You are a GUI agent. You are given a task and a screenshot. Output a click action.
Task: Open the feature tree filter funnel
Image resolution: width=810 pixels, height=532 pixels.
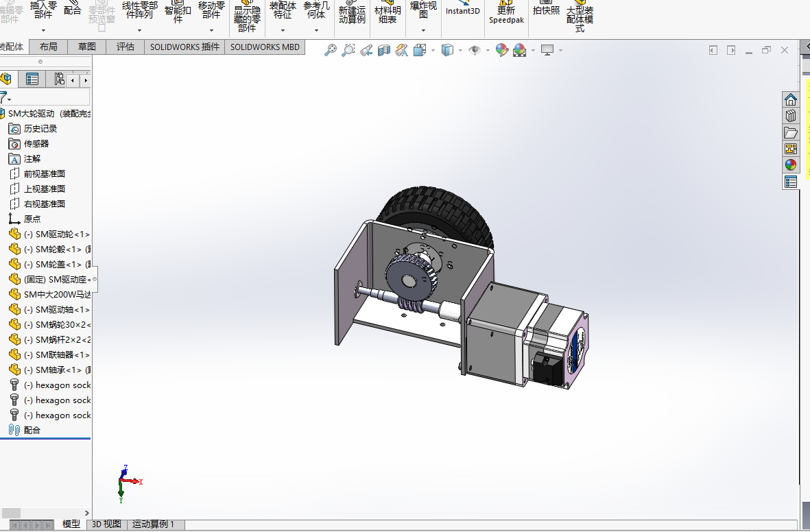(x=5, y=97)
